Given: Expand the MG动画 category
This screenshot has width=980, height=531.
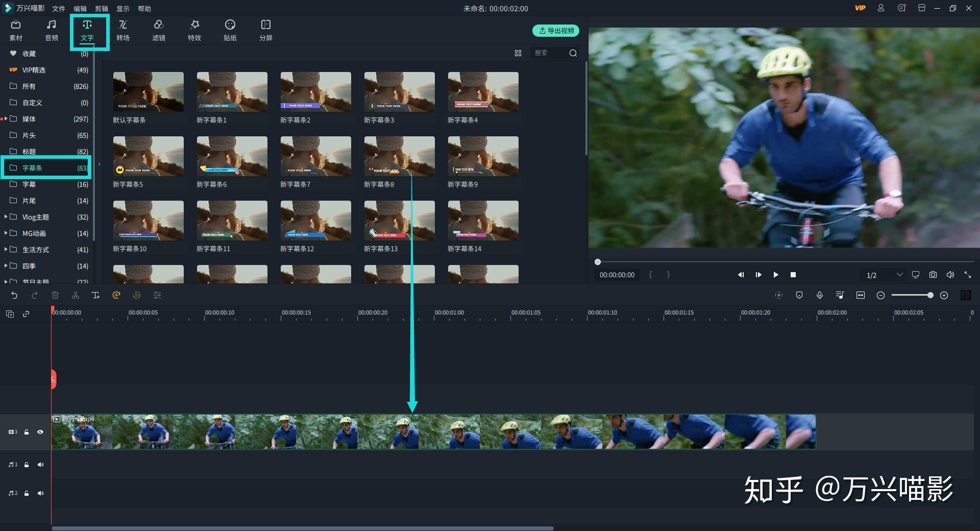Looking at the screenshot, I should [6, 233].
